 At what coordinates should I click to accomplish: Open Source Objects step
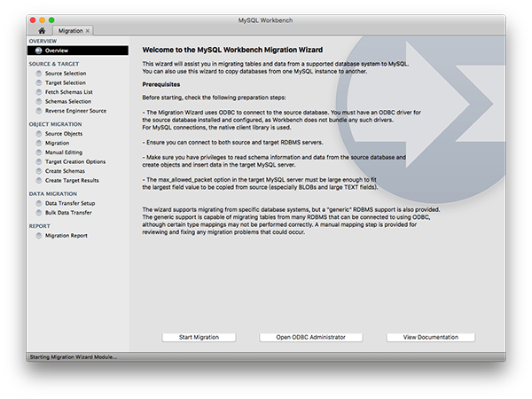[x=64, y=134]
